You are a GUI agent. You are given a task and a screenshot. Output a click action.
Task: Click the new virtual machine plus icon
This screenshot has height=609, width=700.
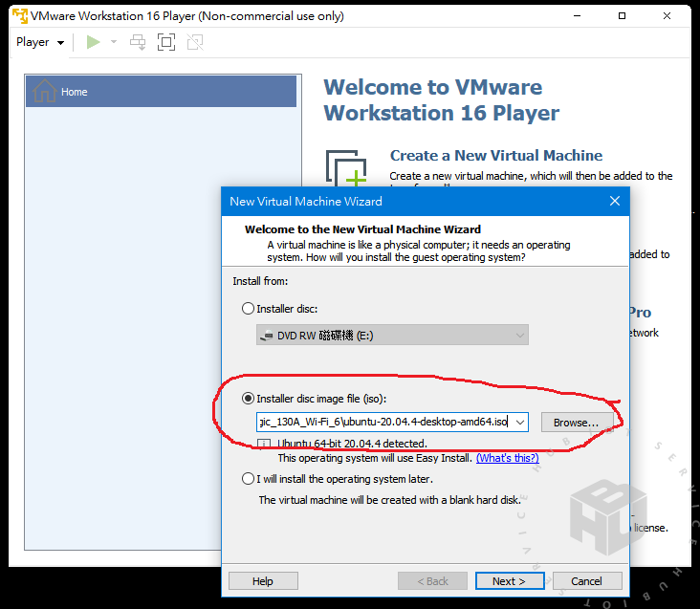346,168
